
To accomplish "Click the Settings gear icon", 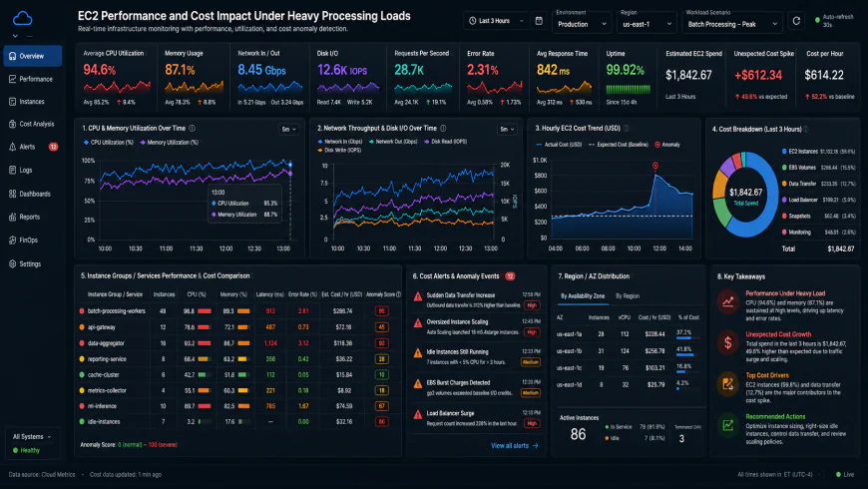I will [12, 264].
